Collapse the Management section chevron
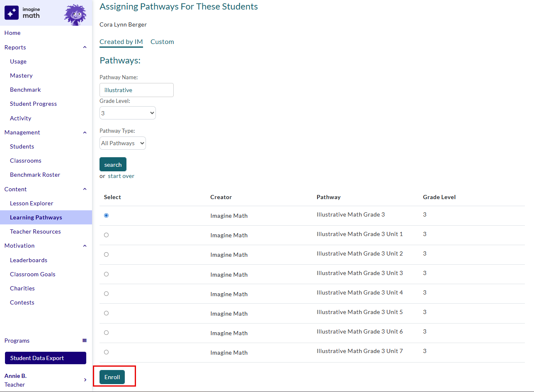The width and height of the screenshot is (534, 392). [85, 133]
